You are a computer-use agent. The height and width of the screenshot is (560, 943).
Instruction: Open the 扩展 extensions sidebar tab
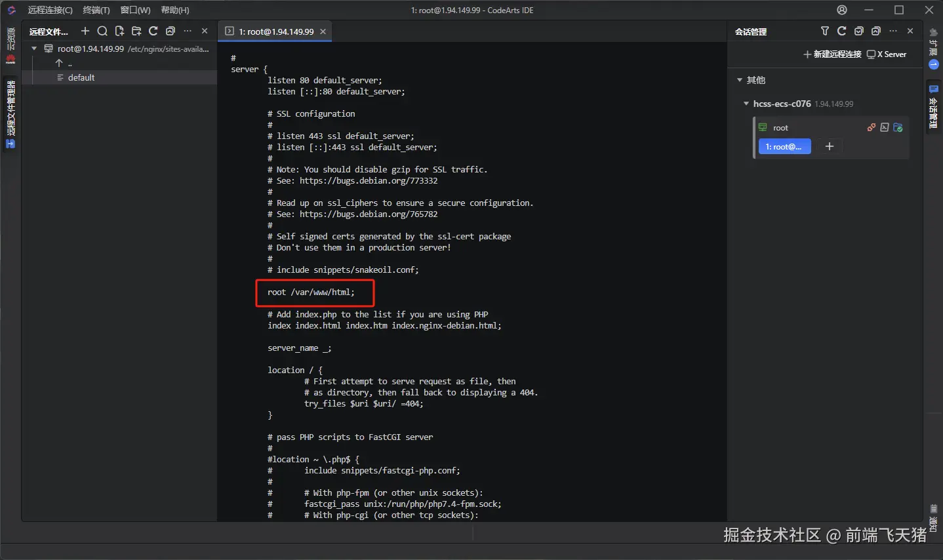934,49
